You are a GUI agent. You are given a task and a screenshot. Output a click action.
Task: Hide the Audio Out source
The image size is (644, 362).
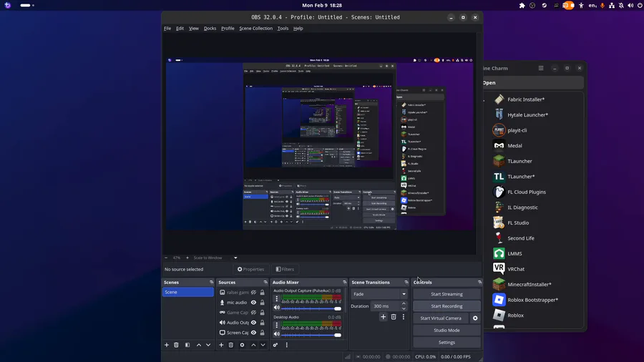pos(253,323)
